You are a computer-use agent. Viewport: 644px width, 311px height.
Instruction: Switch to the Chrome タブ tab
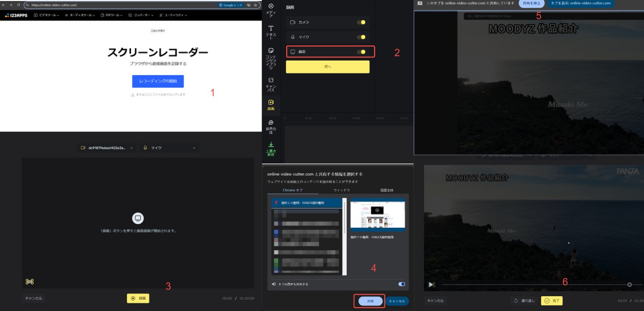click(x=292, y=190)
